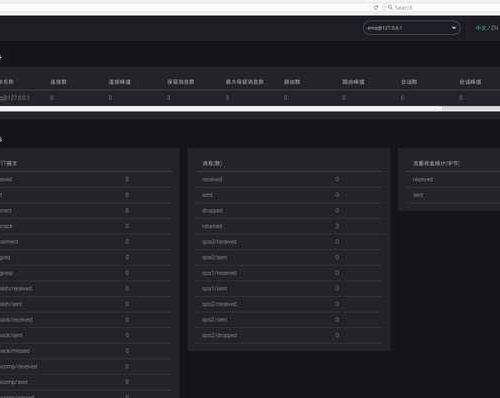Select the emq@127.0.0.1 row in nodes table
Viewport: 500px width, 398px height.
tap(250, 98)
